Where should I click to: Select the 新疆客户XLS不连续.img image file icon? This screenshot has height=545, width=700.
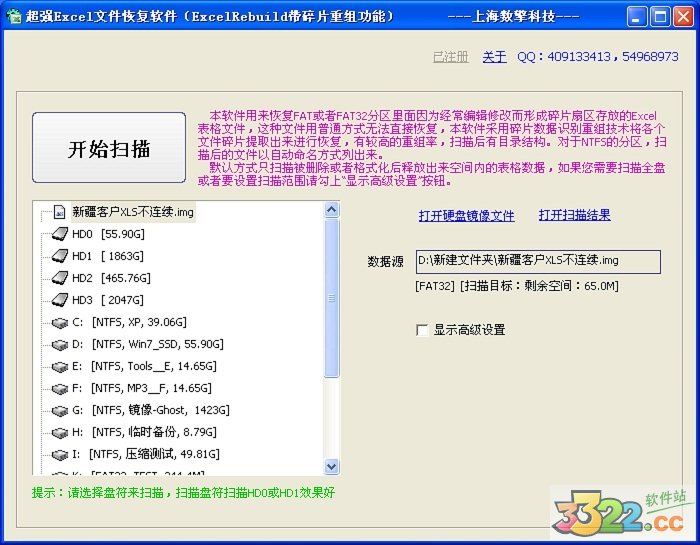tap(59, 212)
